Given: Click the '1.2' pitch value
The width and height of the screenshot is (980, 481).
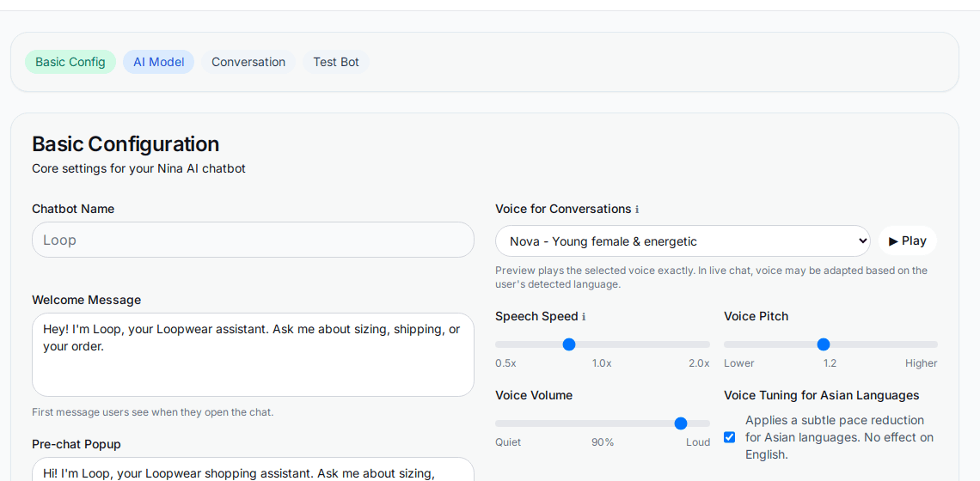Looking at the screenshot, I should pos(830,363).
